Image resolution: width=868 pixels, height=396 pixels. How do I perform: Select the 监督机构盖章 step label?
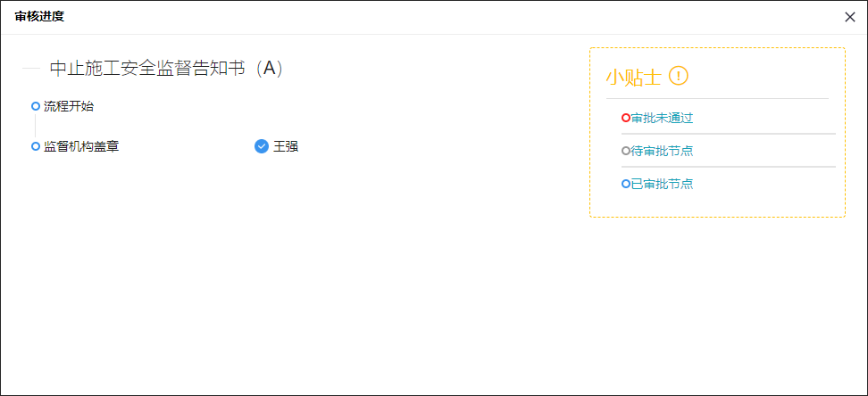(81, 146)
